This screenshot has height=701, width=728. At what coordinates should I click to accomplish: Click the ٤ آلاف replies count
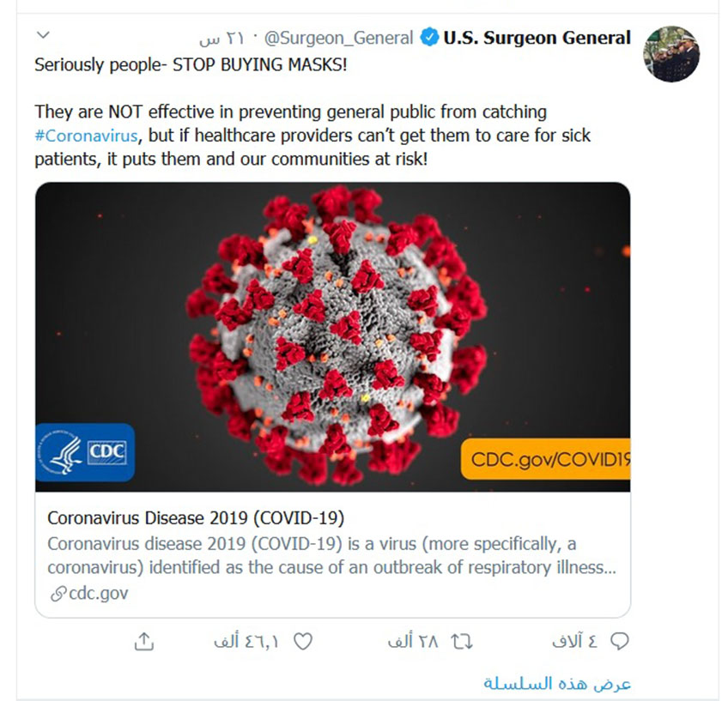pos(575,642)
